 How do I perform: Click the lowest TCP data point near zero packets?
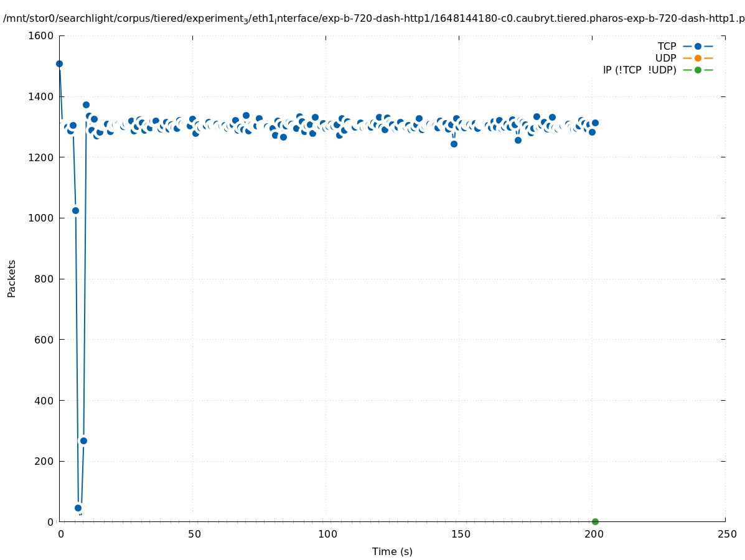click(x=78, y=508)
